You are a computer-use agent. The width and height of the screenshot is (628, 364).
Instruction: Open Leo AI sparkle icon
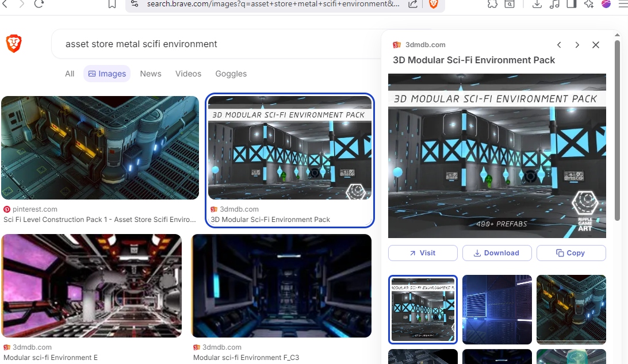[589, 4]
